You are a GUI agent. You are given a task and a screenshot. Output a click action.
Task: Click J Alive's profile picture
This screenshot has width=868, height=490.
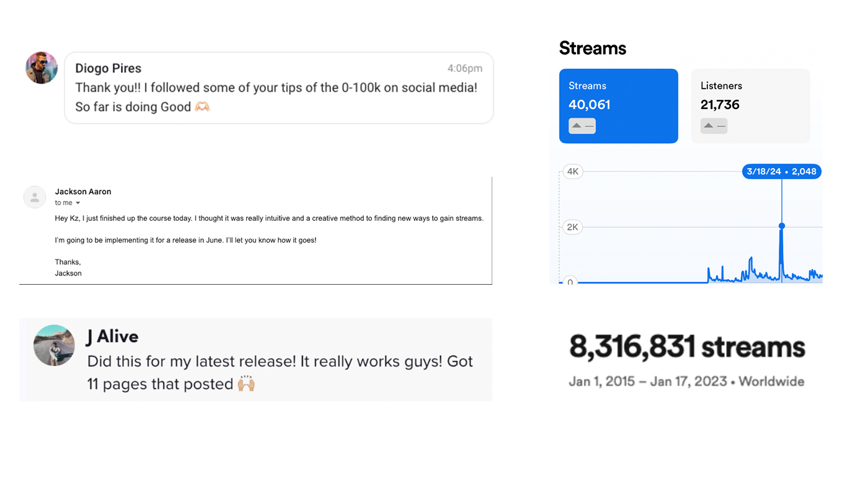pyautogui.click(x=54, y=345)
